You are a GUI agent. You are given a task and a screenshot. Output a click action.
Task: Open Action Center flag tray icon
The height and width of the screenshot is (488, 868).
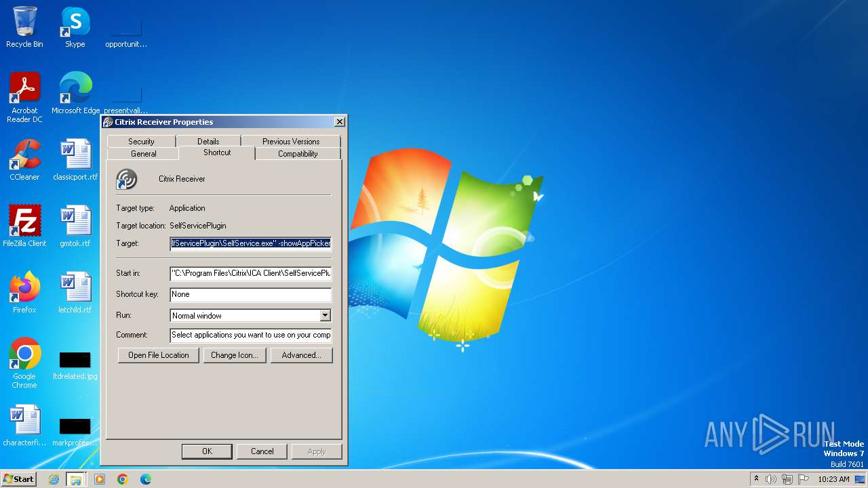click(804, 479)
